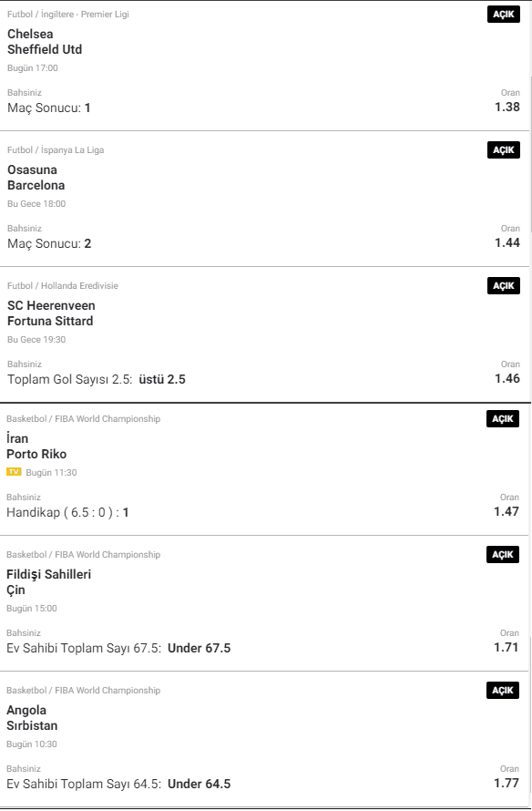The image size is (532, 811).
Task: Click the AÇIK badge on Osasuna bet
Action: (x=504, y=150)
